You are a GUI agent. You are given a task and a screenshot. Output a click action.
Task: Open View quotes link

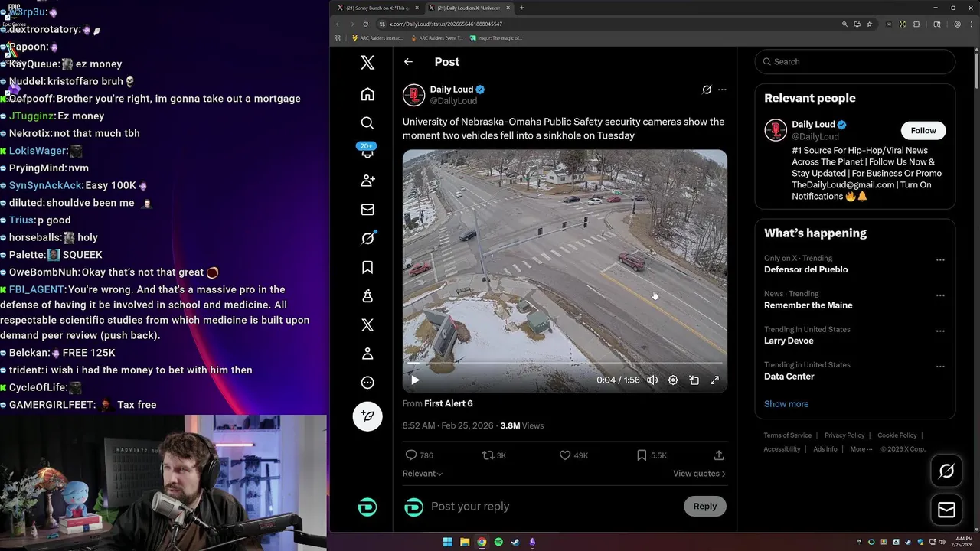699,474
